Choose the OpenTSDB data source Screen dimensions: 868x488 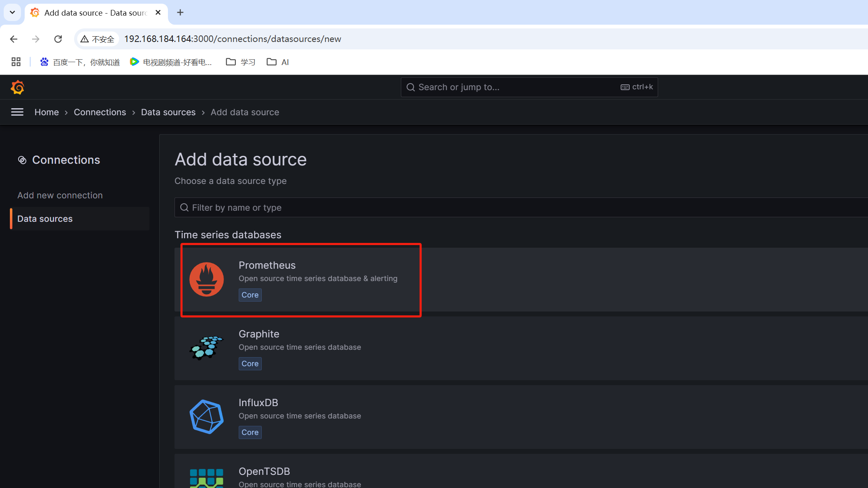[x=521, y=471]
